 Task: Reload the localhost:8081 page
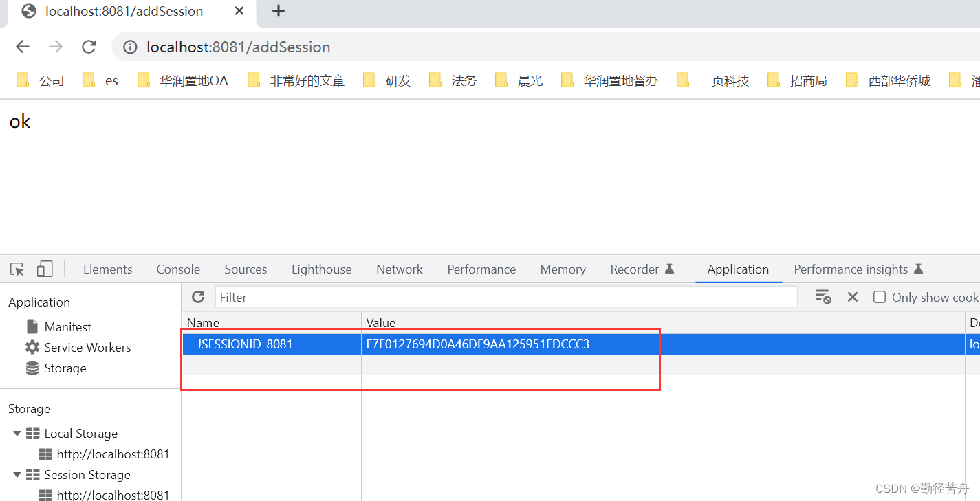click(x=89, y=47)
